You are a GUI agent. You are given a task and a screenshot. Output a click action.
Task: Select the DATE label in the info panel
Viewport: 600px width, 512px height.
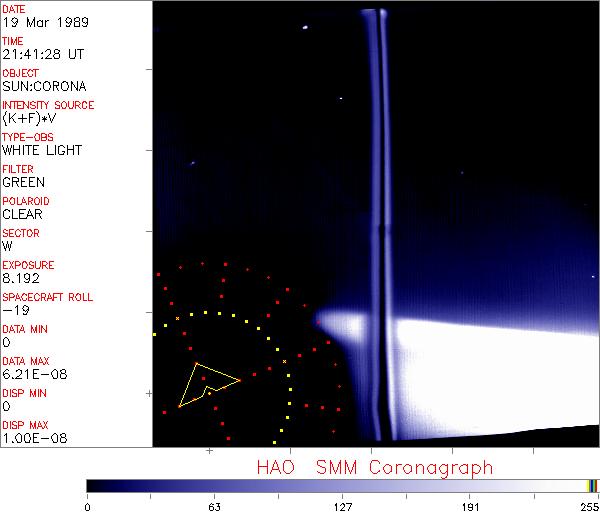pyautogui.click(x=15, y=9)
